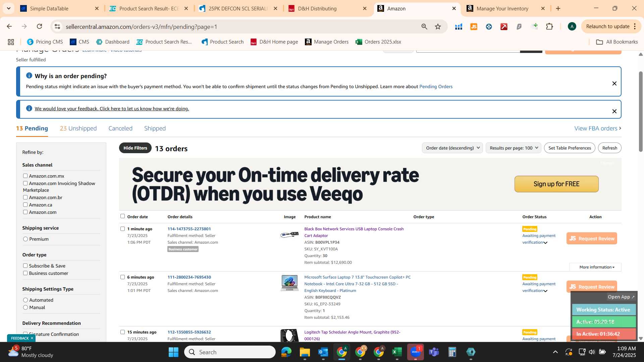Click the Hide Filters button
This screenshot has height=362, width=644.
click(135, 148)
